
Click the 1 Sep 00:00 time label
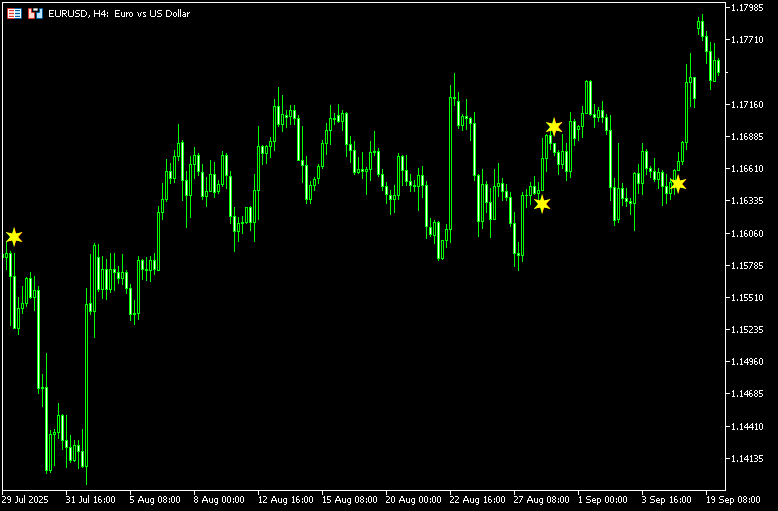click(x=606, y=499)
